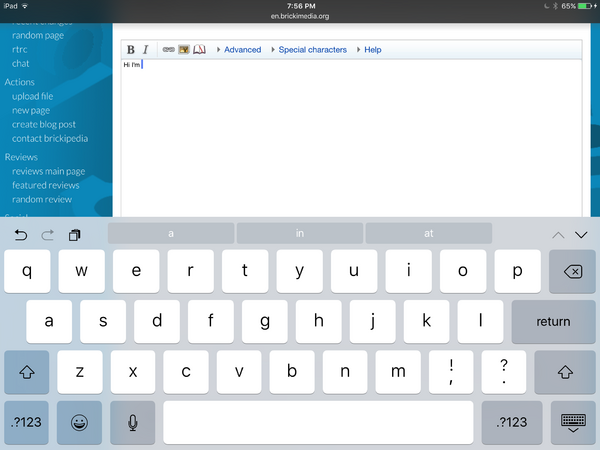The width and height of the screenshot is (600, 450).
Task: Tap the return key
Action: tap(553, 321)
